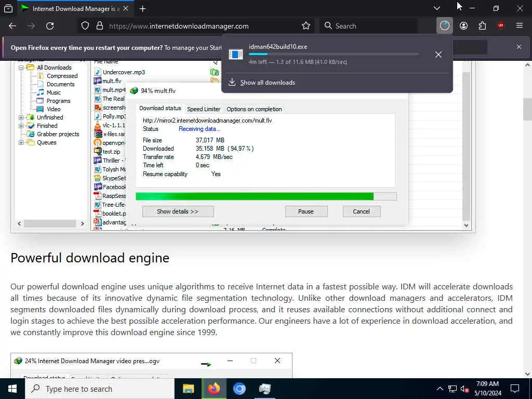
Task: Select the mult.flv file row
Action: pyautogui.click(x=112, y=81)
